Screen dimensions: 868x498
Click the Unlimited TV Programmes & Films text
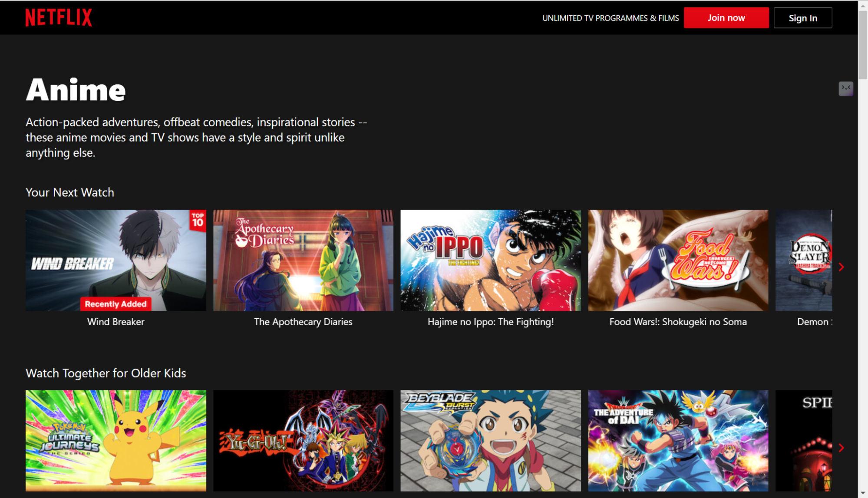(x=611, y=18)
